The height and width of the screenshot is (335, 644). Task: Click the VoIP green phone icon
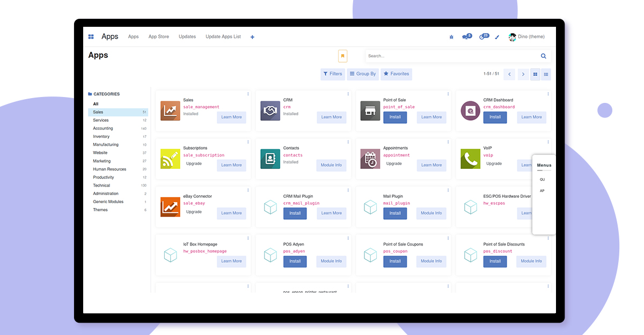(x=471, y=159)
